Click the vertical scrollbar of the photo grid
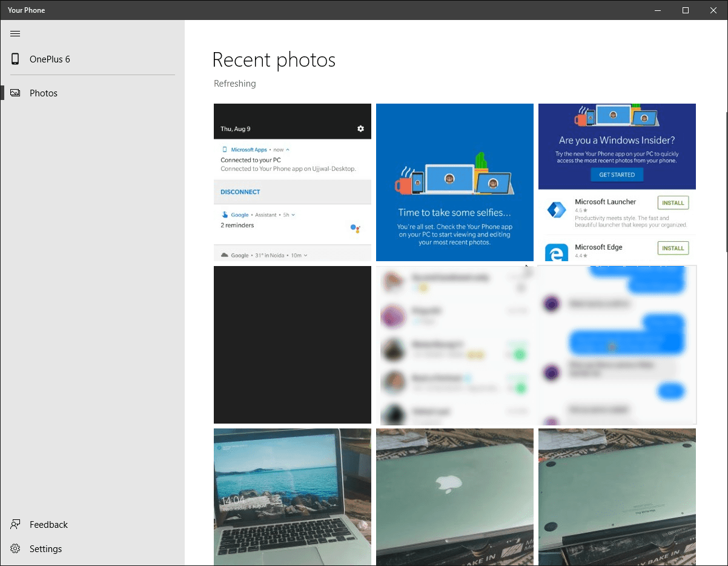This screenshot has width=728, height=566. (726, 182)
